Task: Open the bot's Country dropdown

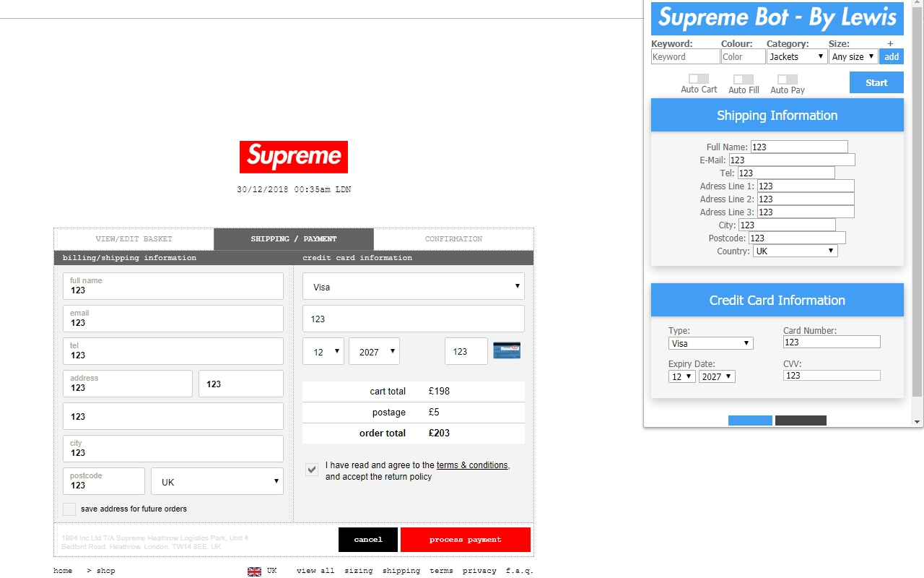Action: click(796, 251)
